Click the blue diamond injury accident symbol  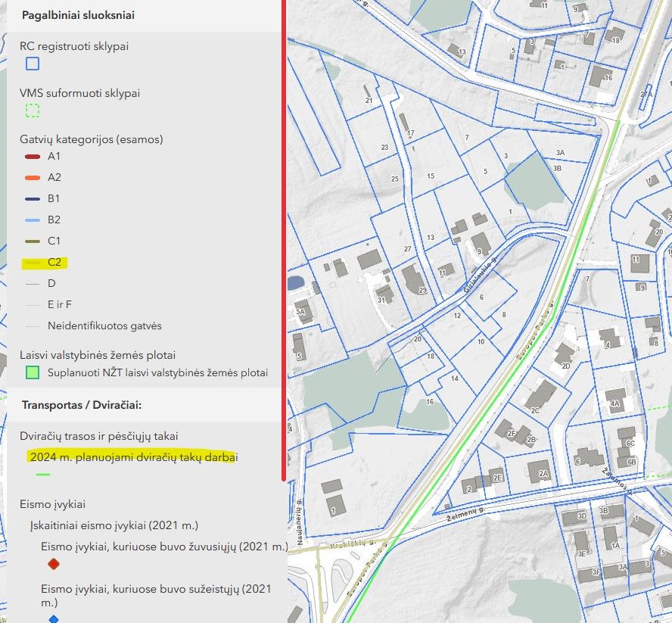coord(53,619)
